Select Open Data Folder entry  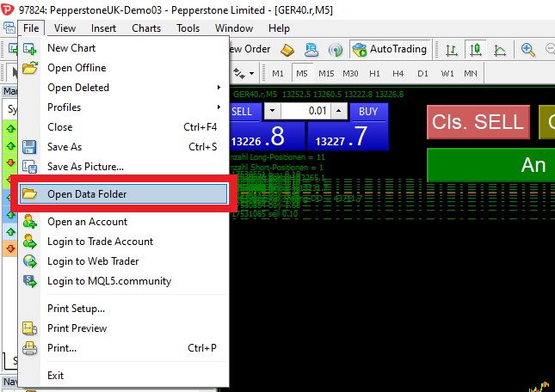[x=123, y=193]
